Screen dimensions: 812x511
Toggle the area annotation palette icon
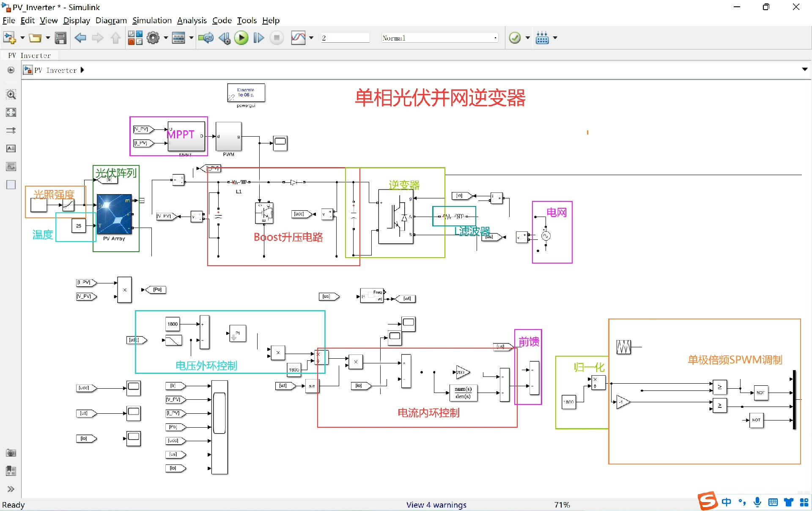pos(11,185)
